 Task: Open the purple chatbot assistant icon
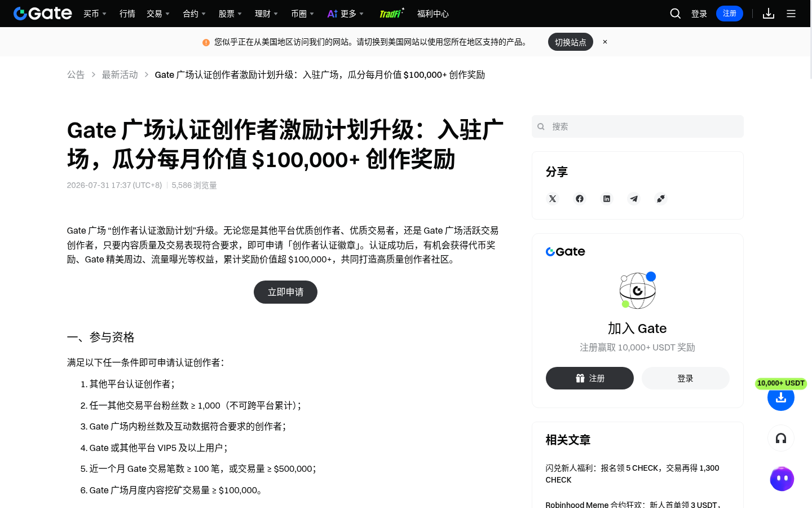pyautogui.click(x=782, y=479)
